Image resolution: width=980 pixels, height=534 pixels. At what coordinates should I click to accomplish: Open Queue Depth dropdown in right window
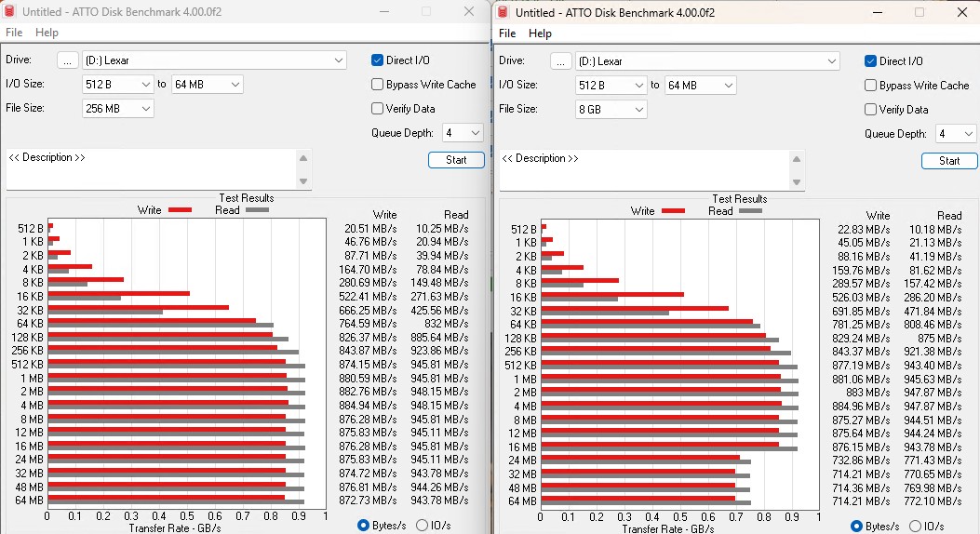coord(956,134)
